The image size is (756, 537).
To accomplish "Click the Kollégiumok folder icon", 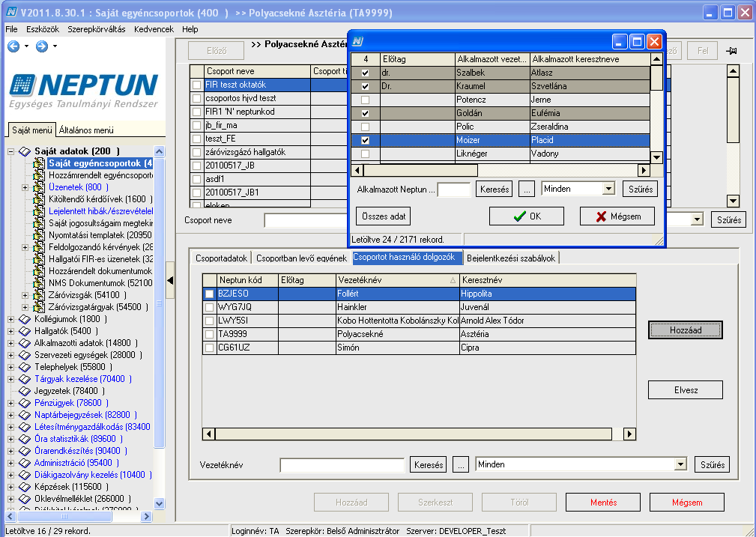I will 25,319.
